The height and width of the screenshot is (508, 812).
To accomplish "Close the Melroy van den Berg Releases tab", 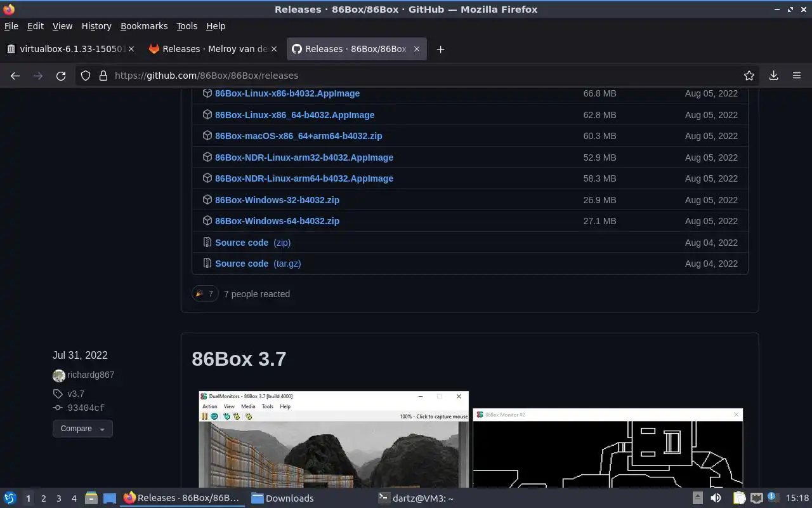I will click(x=274, y=49).
